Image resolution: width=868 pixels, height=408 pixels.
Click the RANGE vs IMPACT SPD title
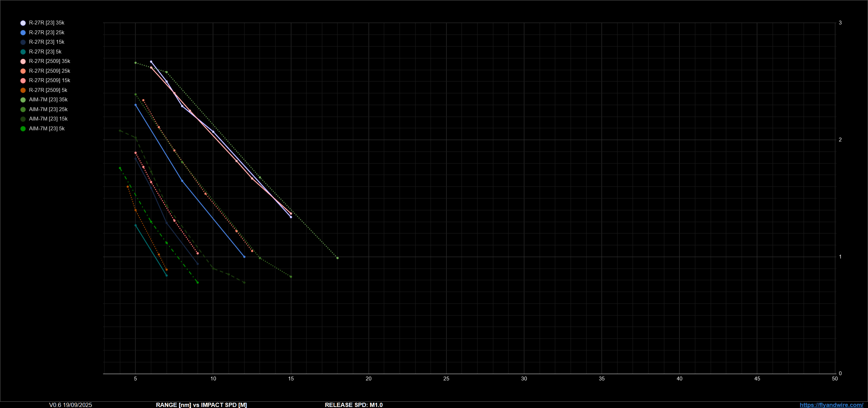coord(201,405)
